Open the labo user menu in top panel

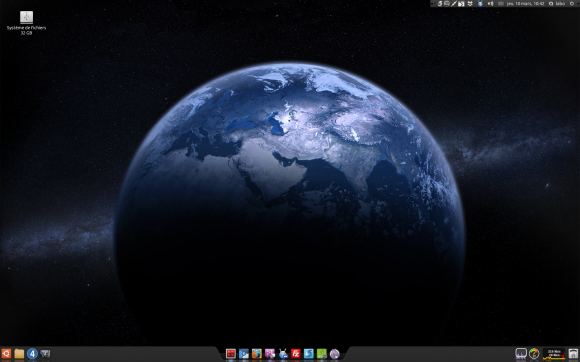(x=556, y=3)
